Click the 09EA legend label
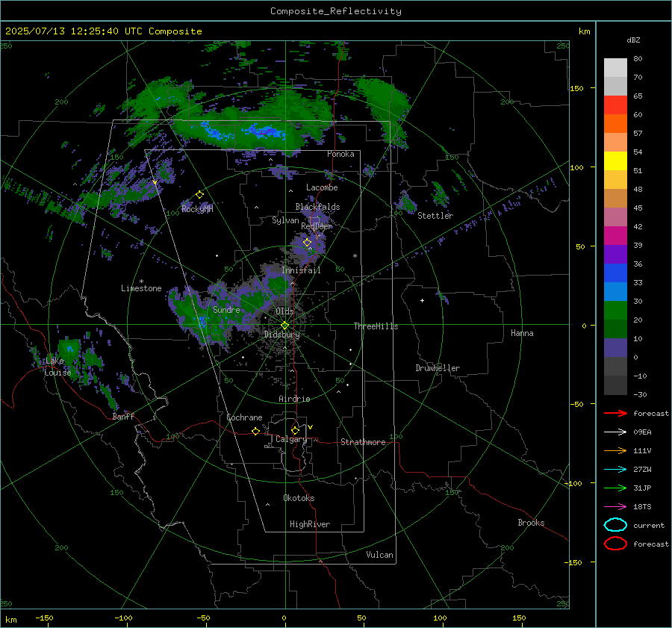This screenshot has width=672, height=628. pyautogui.click(x=642, y=432)
